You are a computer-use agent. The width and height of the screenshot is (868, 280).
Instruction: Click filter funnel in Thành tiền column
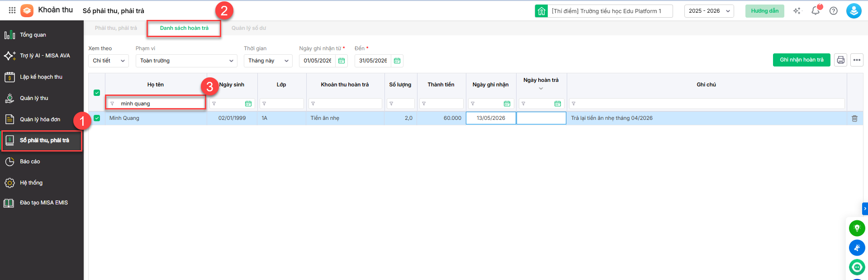424,104
